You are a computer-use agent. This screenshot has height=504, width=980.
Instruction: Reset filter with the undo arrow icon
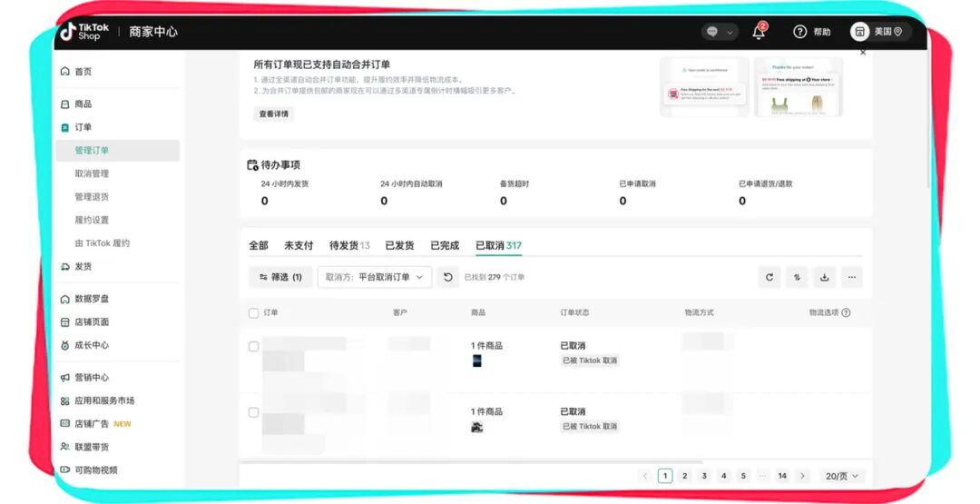tap(447, 277)
